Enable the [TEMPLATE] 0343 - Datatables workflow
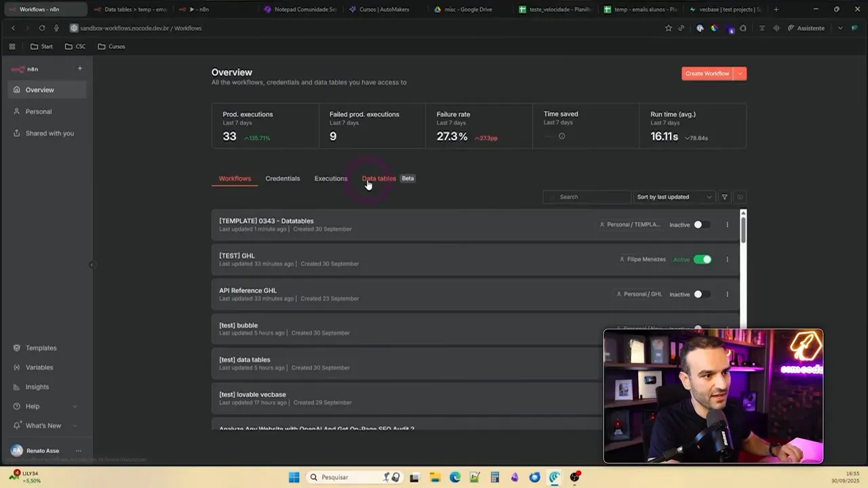Image resolution: width=868 pixels, height=488 pixels. [x=703, y=224]
